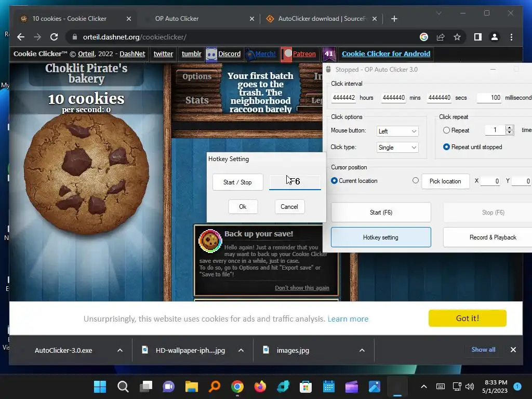Click the X coordinate field
The width and height of the screenshot is (532, 399).
[490, 181]
